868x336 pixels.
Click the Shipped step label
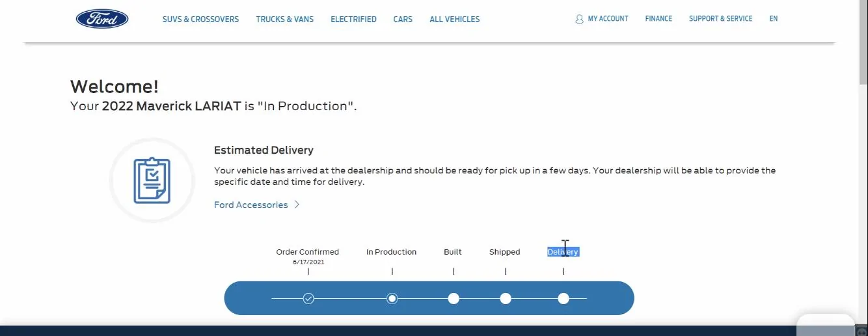[x=505, y=252]
